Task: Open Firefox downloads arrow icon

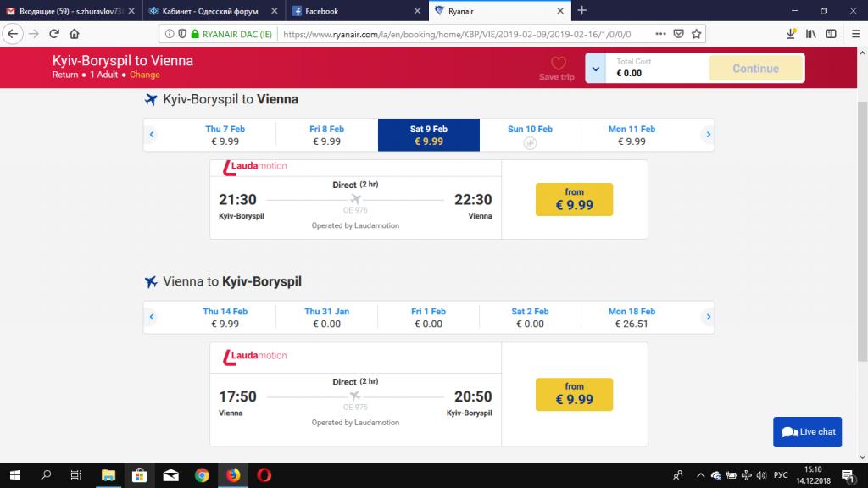Action: pyautogui.click(x=791, y=34)
